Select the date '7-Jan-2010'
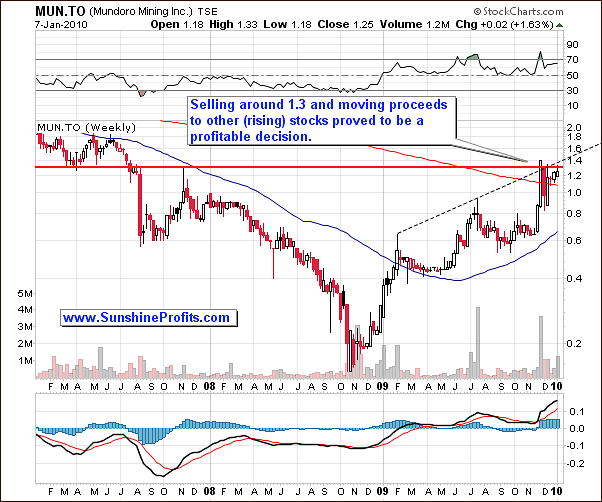Screen dimensions: 602x502 (61, 25)
